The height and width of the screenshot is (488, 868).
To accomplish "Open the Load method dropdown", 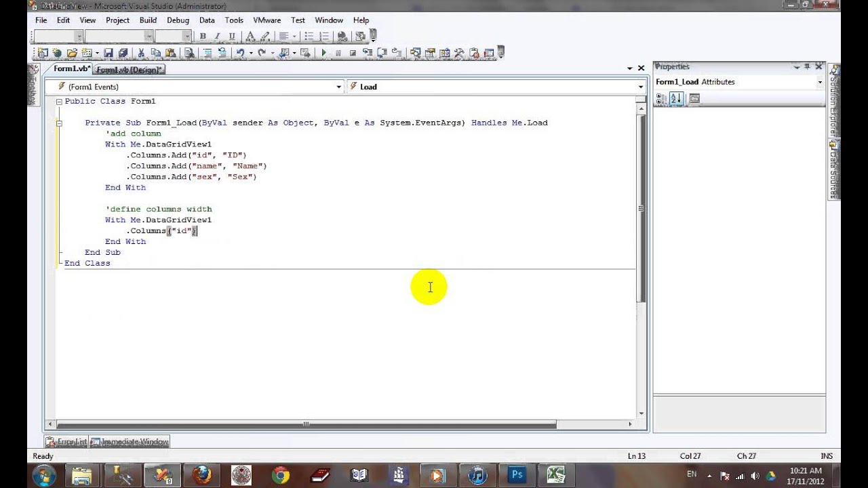I will pos(640,87).
